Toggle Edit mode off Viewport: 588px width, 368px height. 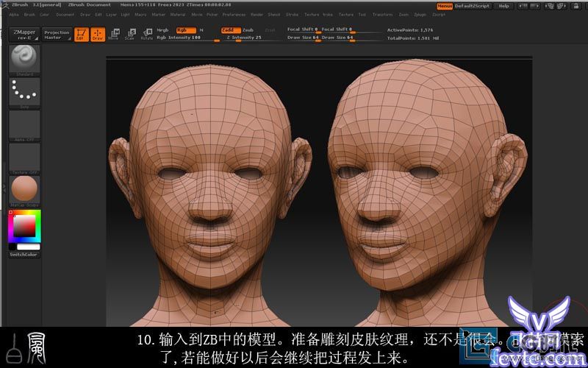(x=82, y=35)
